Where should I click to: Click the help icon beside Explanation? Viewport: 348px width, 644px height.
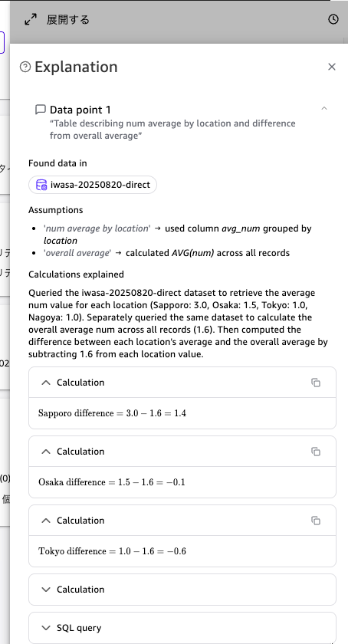(25, 67)
